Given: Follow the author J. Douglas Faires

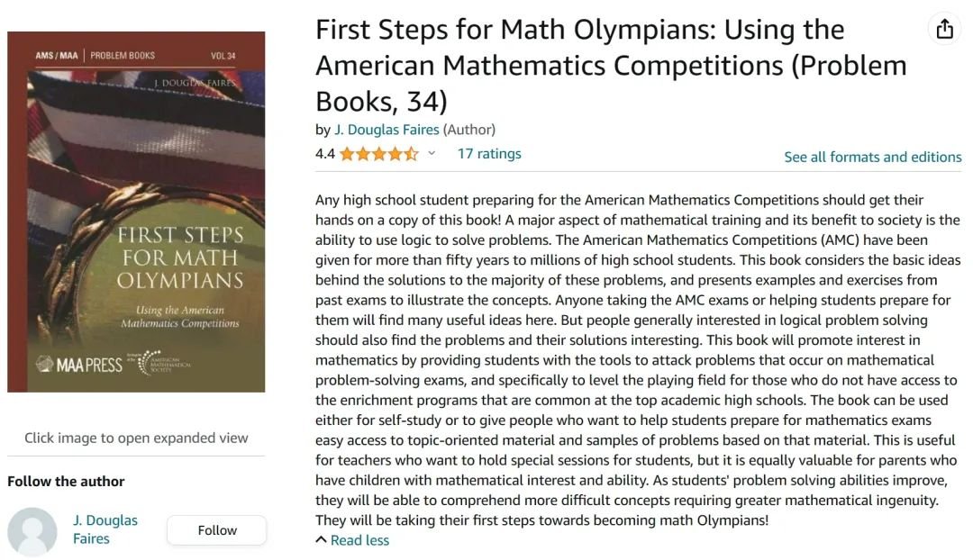Looking at the screenshot, I should click(216, 530).
